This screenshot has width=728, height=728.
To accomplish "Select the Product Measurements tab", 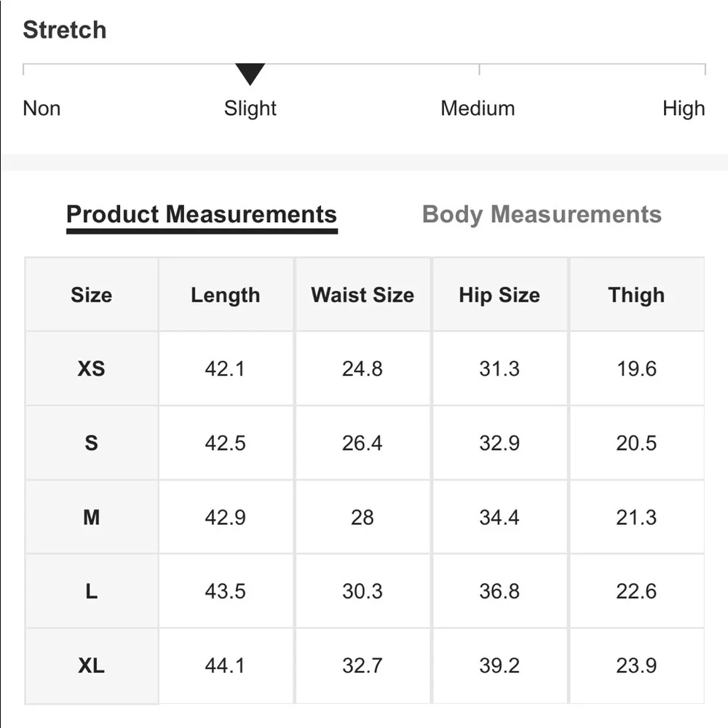I will (x=202, y=215).
